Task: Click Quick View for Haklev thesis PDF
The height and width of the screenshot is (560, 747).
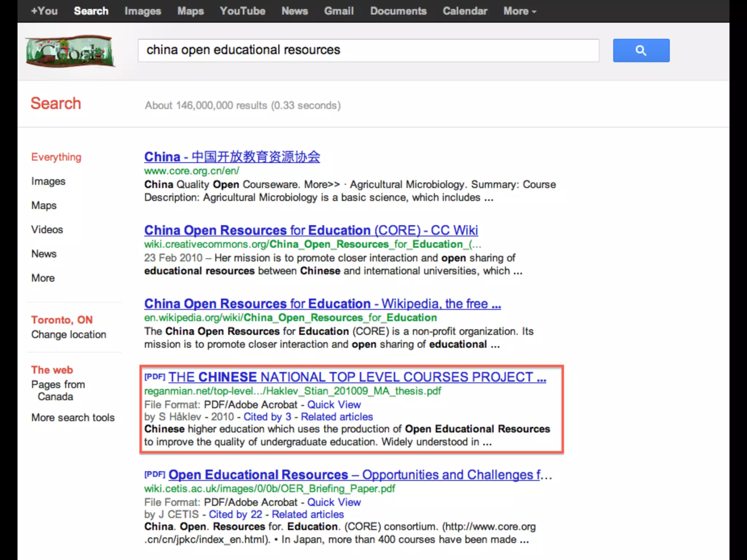Action: (334, 405)
